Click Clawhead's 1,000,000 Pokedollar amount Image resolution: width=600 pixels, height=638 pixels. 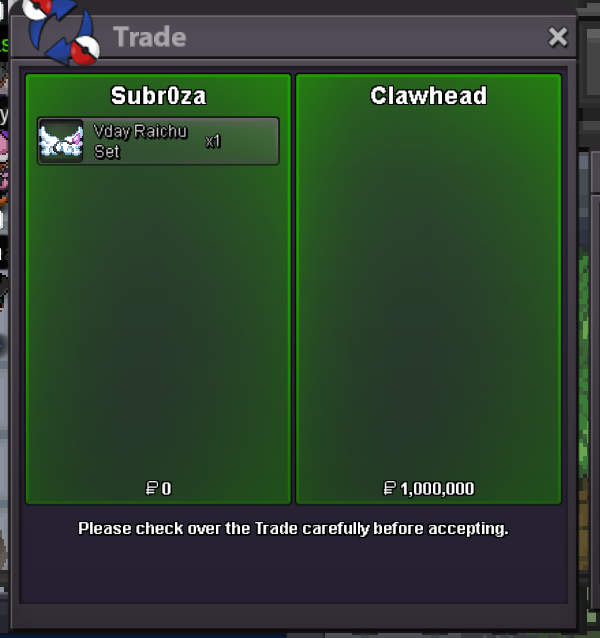pyautogui.click(x=437, y=488)
